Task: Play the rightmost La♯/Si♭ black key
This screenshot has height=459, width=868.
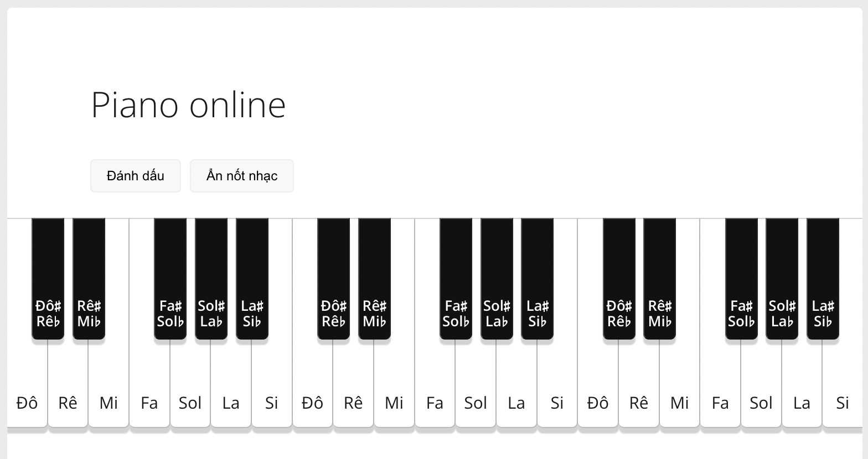Action: [823, 277]
